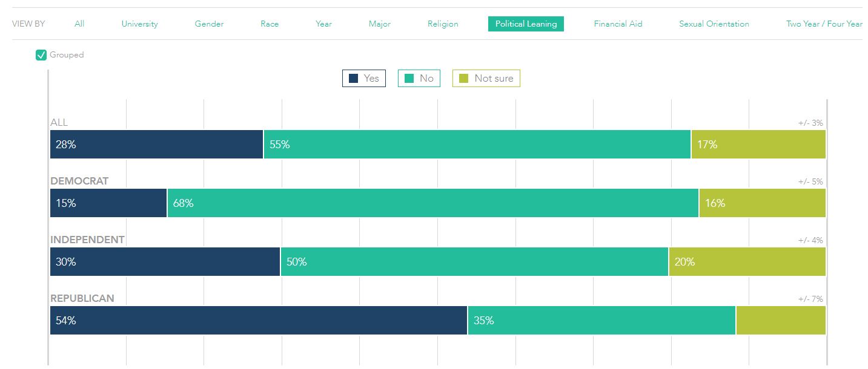Screen dimensions: 868x369
Task: Select the Race view tab
Action: [270, 24]
